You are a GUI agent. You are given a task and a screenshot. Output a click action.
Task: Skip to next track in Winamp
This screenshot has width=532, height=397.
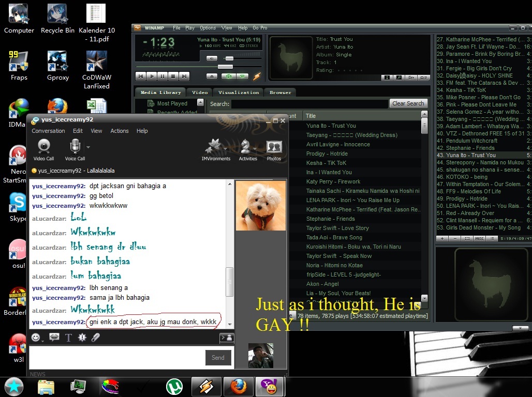(x=185, y=77)
